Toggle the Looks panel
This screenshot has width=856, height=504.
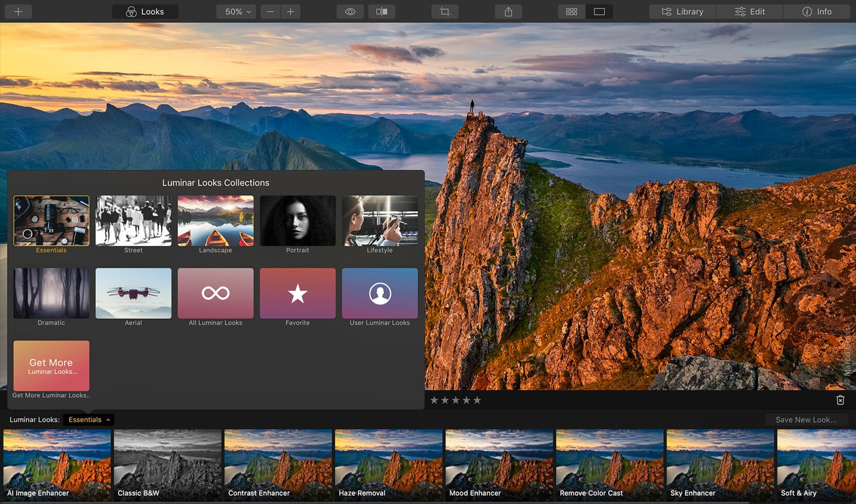click(x=145, y=11)
